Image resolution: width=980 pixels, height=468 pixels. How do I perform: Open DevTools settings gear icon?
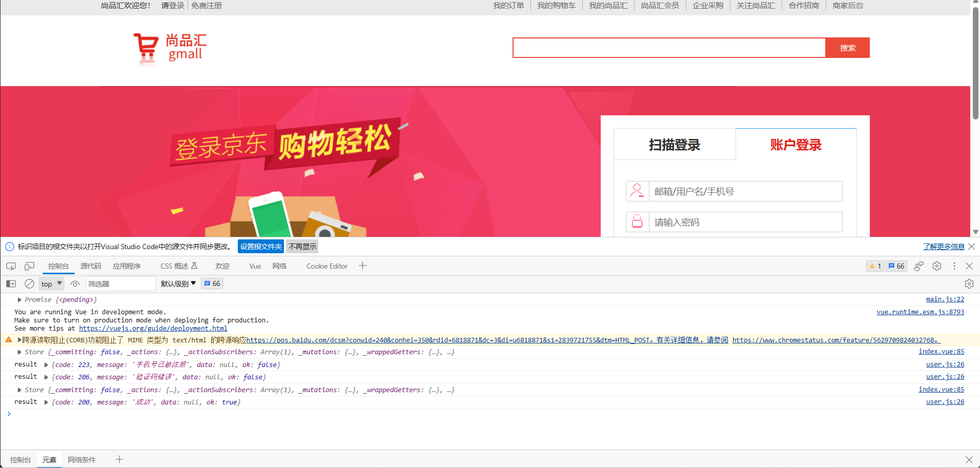937,266
